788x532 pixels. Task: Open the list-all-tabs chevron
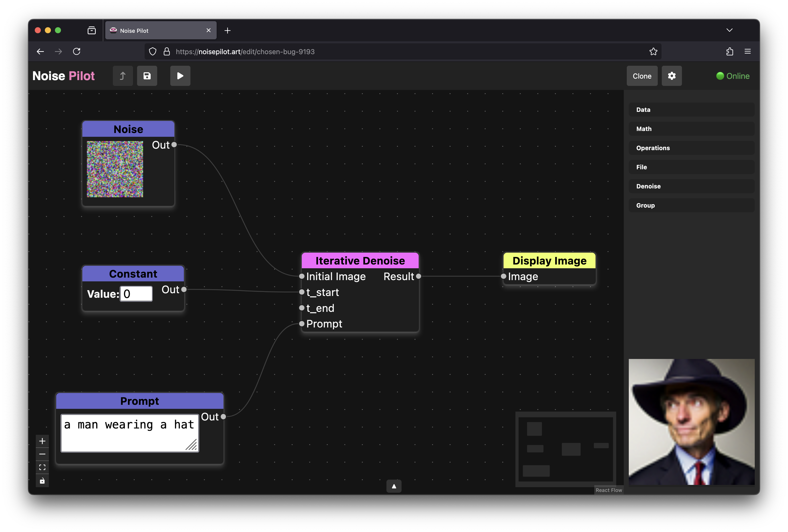(x=729, y=30)
